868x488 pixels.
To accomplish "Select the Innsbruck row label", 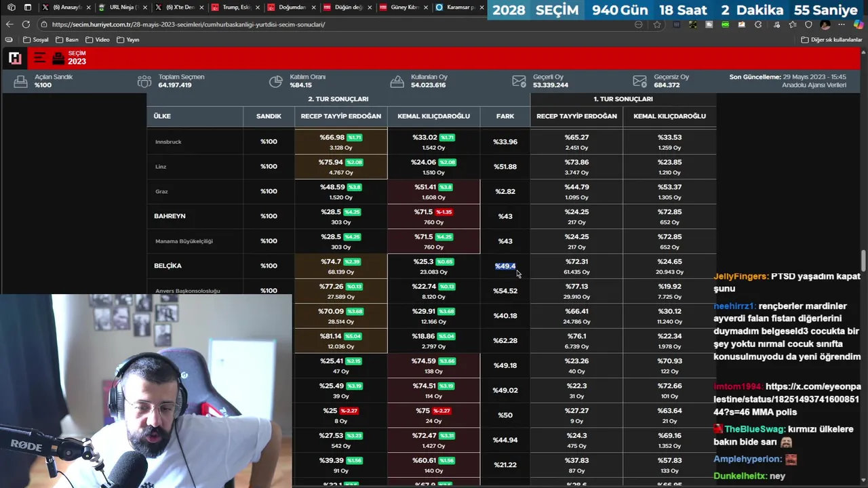I will (x=168, y=142).
